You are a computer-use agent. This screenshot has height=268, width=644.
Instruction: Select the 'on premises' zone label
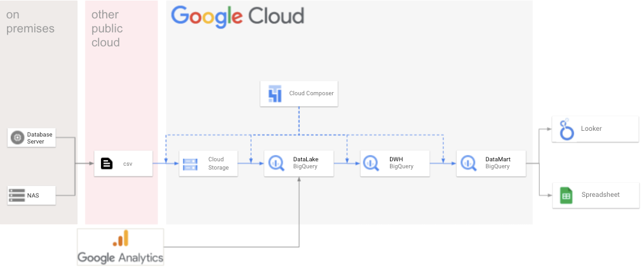coord(30,22)
